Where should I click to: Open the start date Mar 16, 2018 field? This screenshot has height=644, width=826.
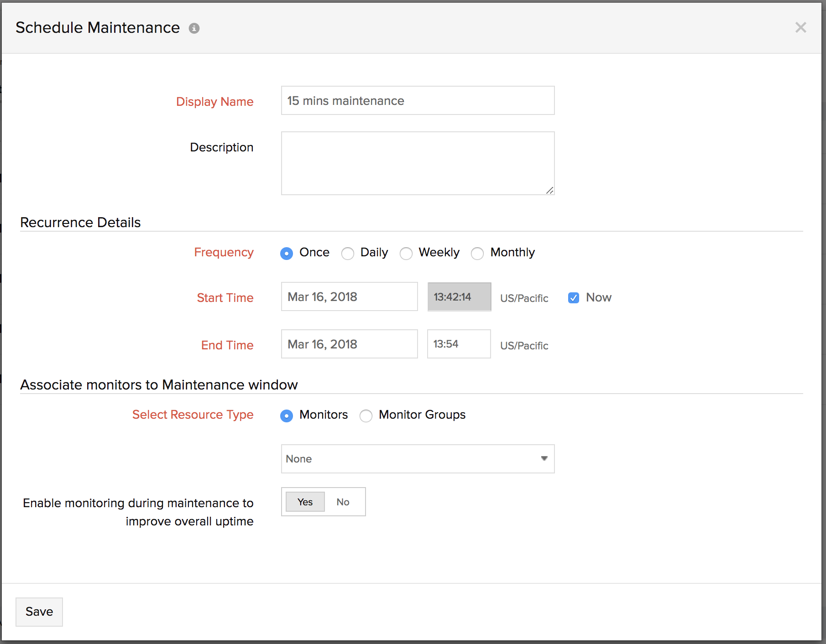click(x=349, y=296)
